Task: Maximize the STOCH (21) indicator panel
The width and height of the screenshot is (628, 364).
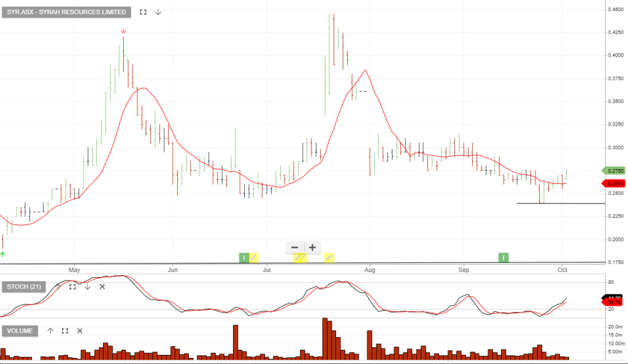Action: tap(72, 286)
